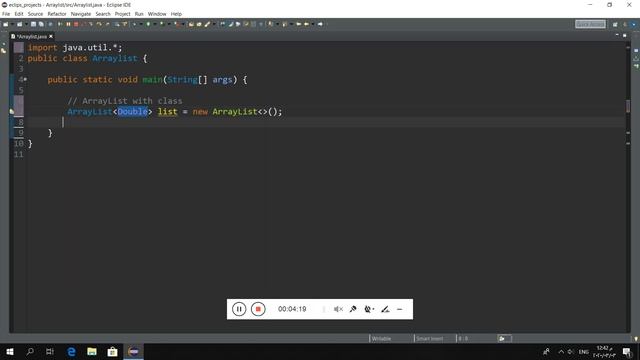The height and width of the screenshot is (360, 640).
Task: Click the comment ArrayList with class
Action: 125,101
